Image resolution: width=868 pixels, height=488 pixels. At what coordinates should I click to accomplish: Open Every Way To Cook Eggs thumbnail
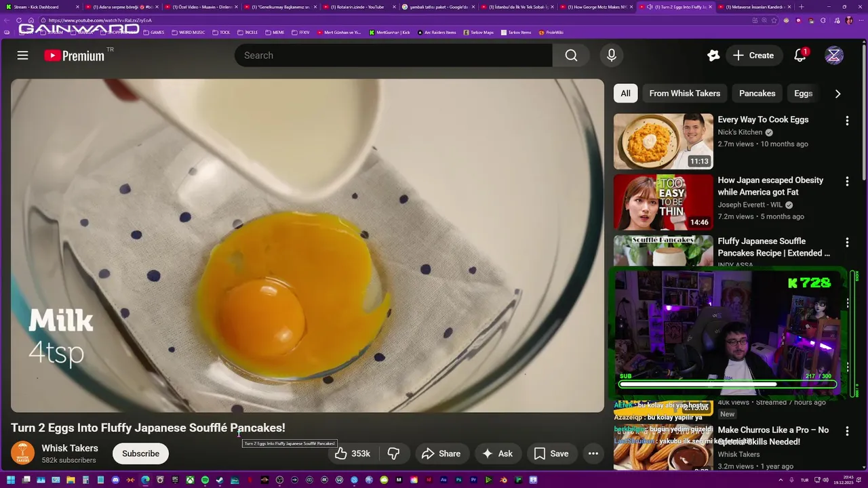coord(663,141)
